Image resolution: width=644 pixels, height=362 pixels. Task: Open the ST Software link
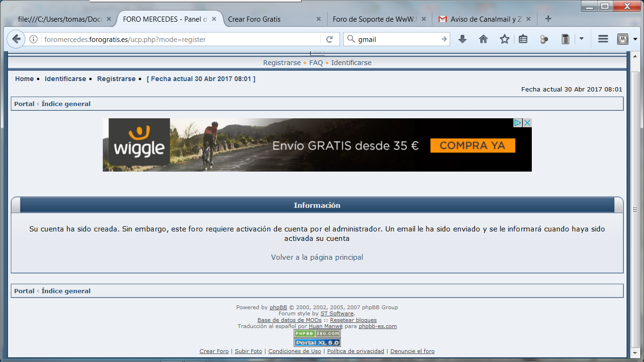pos(337,313)
